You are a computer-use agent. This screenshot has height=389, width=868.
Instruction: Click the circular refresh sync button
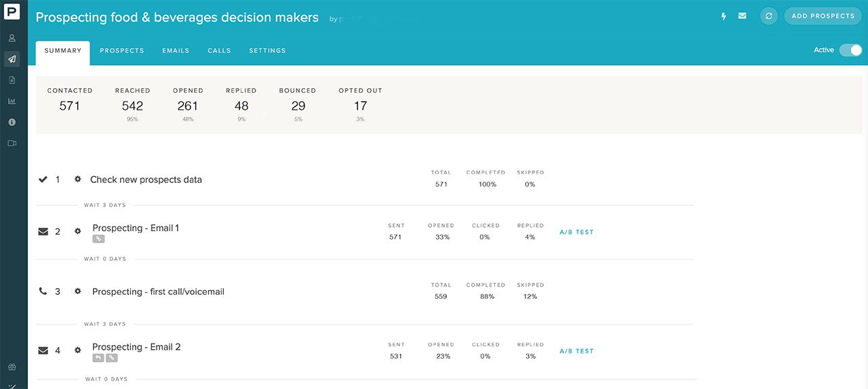[768, 16]
